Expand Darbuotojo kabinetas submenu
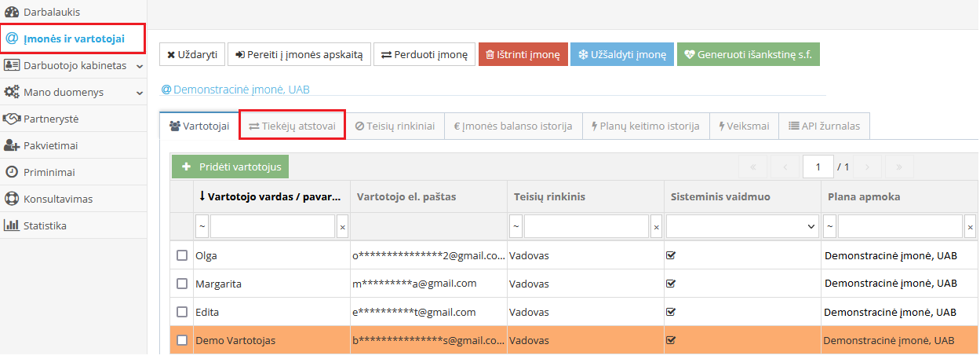The image size is (980, 359). coord(139,66)
